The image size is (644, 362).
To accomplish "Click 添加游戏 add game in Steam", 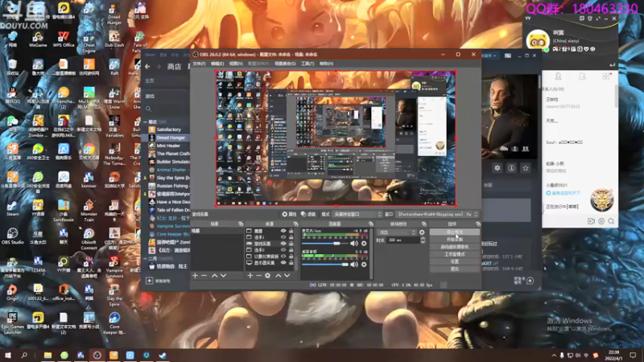I will click(159, 281).
